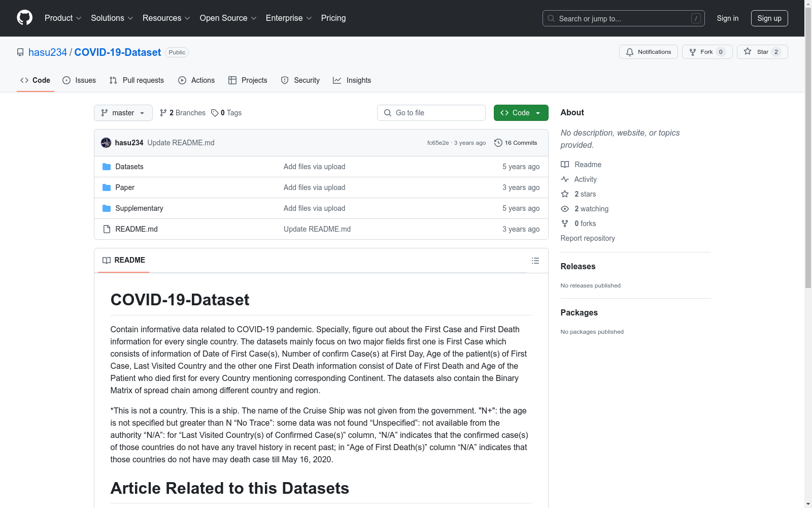
Task: Expand the Product menu
Action: click(x=63, y=18)
